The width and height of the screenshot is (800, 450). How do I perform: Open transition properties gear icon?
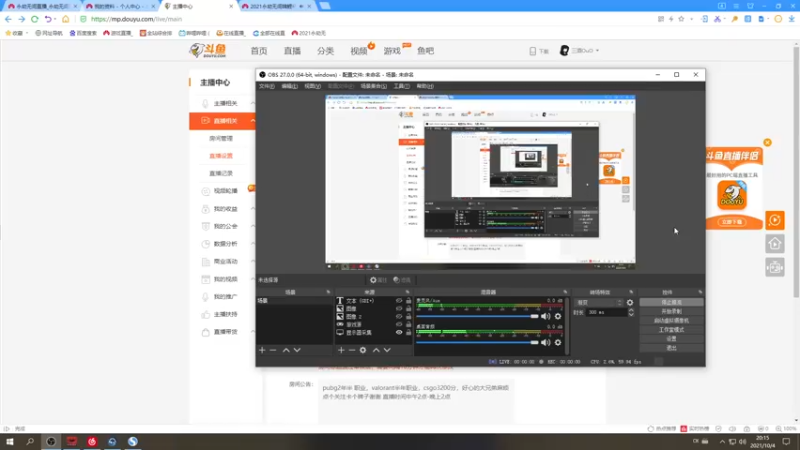(630, 303)
